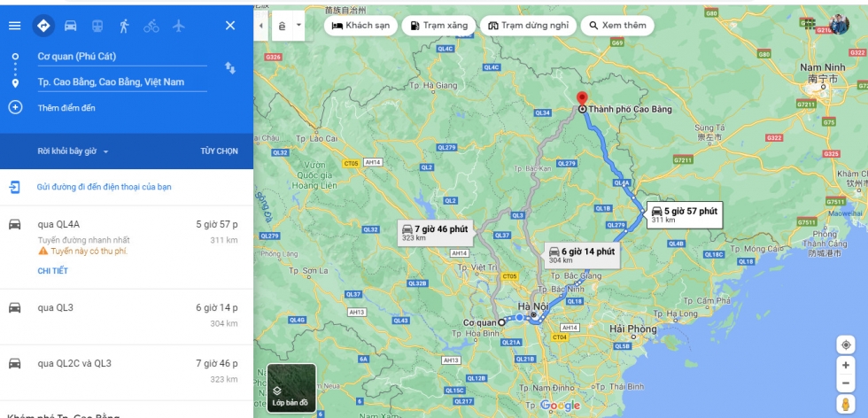
Task: Zoom out the map
Action: click(846, 383)
